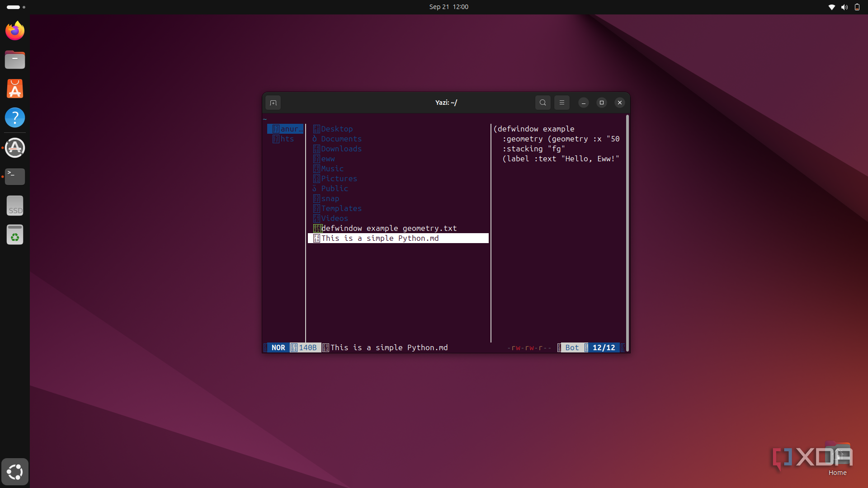Open the clock showing Sep 21 12:00
The image size is (868, 488).
pos(449,7)
